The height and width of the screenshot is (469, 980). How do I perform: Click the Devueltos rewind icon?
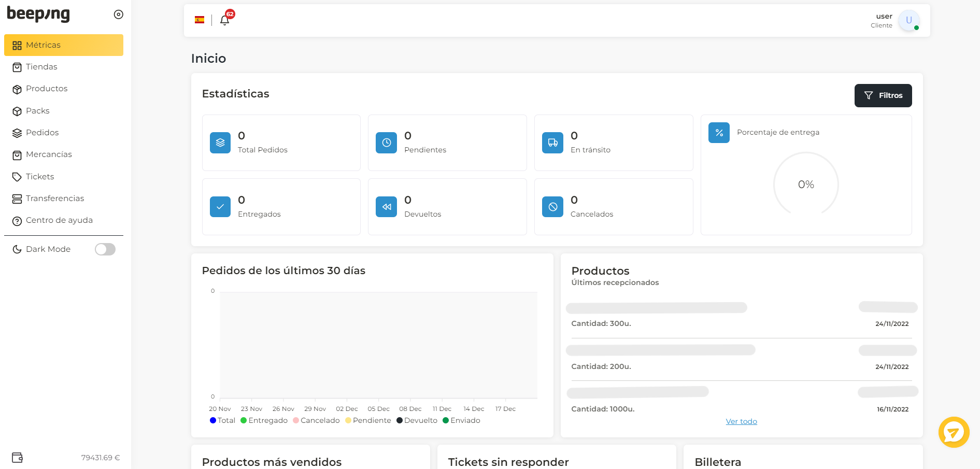tap(386, 207)
